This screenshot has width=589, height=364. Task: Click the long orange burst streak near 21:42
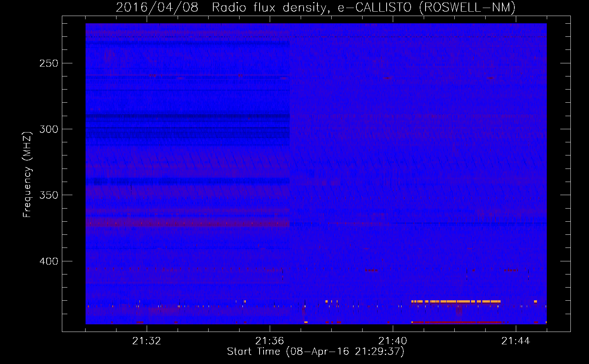tap(456, 301)
